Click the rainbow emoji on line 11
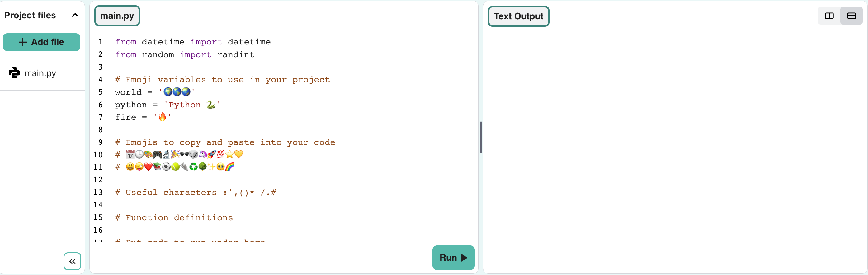 [230, 167]
